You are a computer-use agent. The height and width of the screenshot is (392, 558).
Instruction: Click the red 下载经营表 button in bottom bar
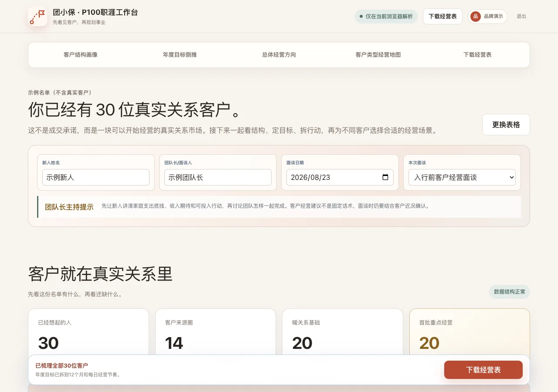[x=483, y=370]
